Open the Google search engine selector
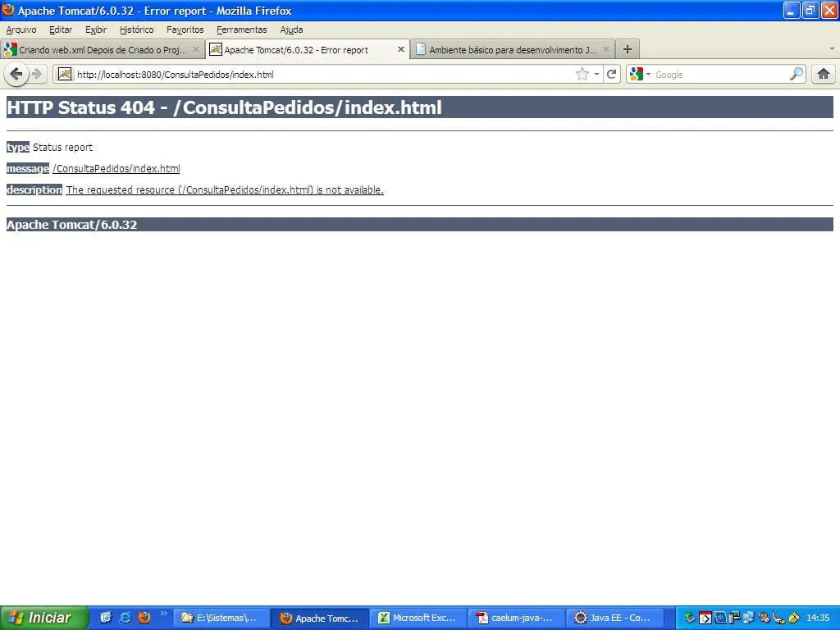Viewport: 840px width, 630px height. 641,74
